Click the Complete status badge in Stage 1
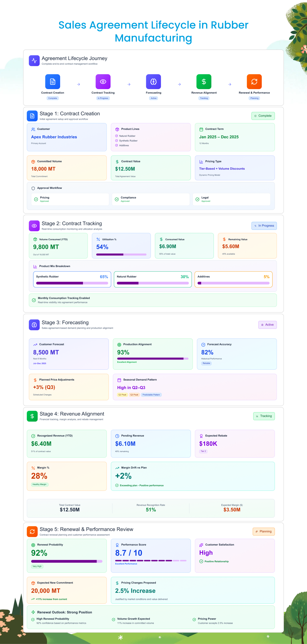 [263, 116]
